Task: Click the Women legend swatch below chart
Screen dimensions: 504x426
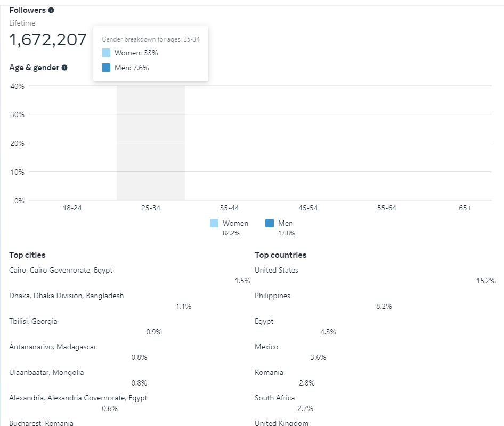Action: [x=214, y=223]
